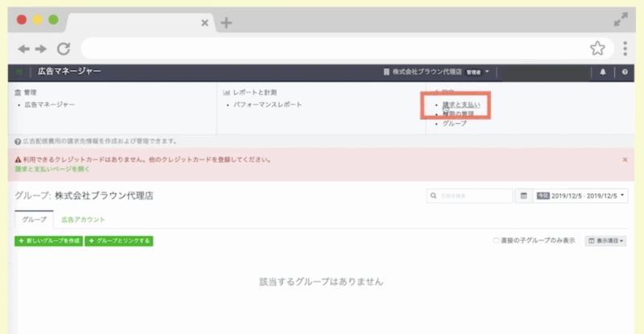Click the グループ: 株式会社ブラウン代理店 heading
The height and width of the screenshot is (334, 644).
click(x=85, y=196)
